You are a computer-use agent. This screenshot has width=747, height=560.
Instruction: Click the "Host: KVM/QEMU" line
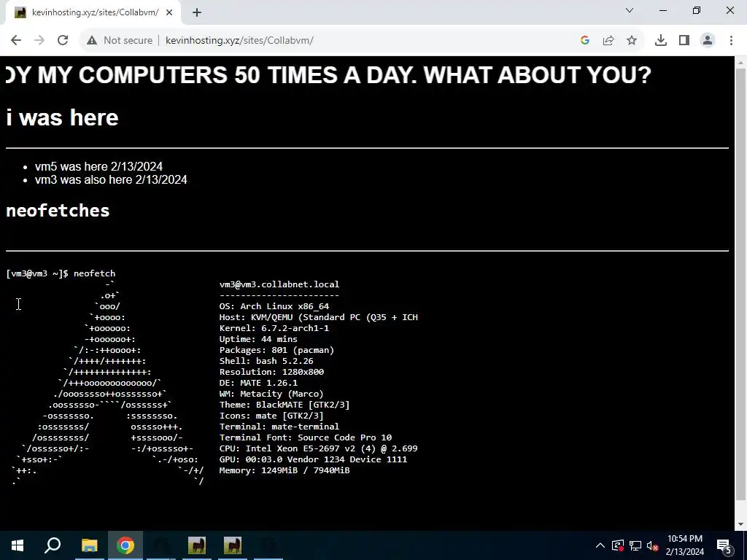pos(318,317)
